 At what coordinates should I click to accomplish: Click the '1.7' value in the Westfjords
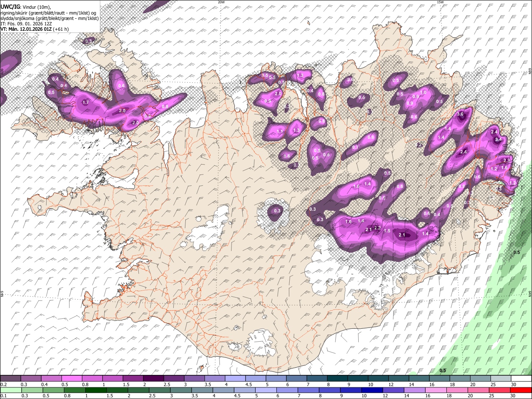(x=86, y=102)
